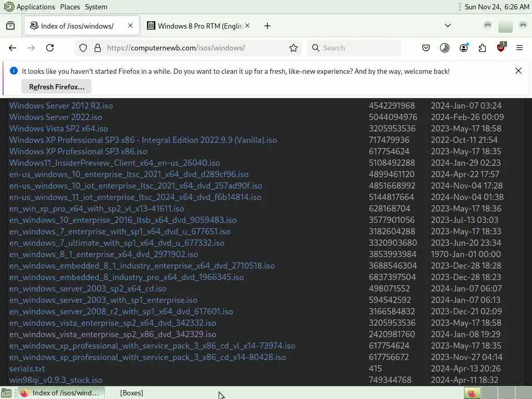Switch to the Windows 8 Pro RTM tab
Viewport: 532px width, 399px height.
[x=198, y=26]
